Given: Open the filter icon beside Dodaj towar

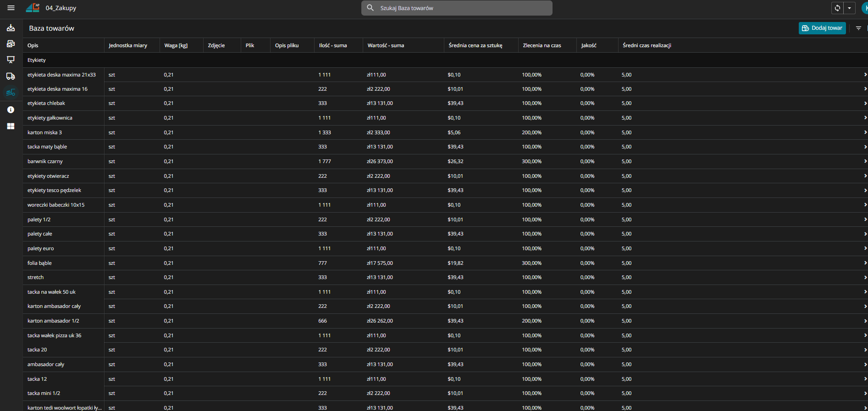Looking at the screenshot, I should pos(858,28).
